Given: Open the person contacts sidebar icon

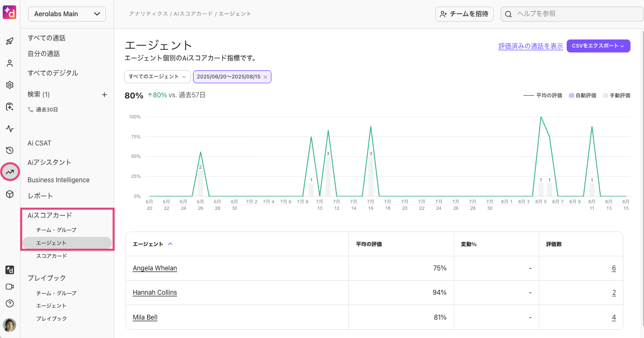Looking at the screenshot, I should pyautogui.click(x=10, y=63).
